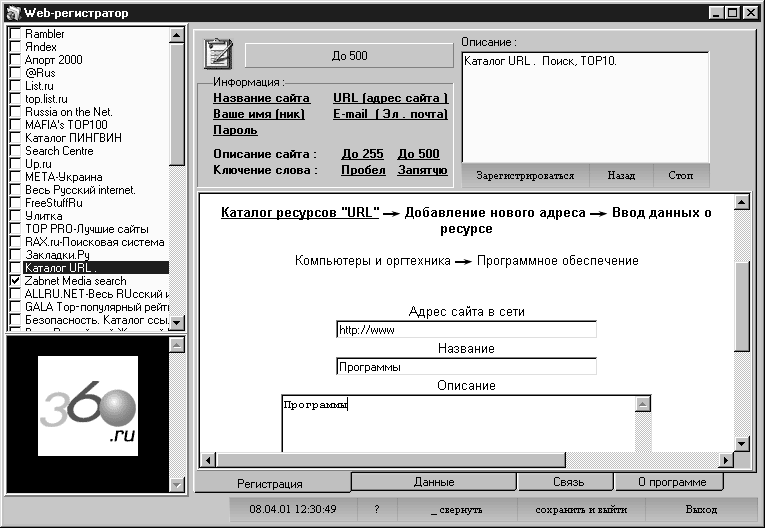The image size is (765, 528).
Task: Click the notepad clipboard icon
Action: pyautogui.click(x=218, y=54)
